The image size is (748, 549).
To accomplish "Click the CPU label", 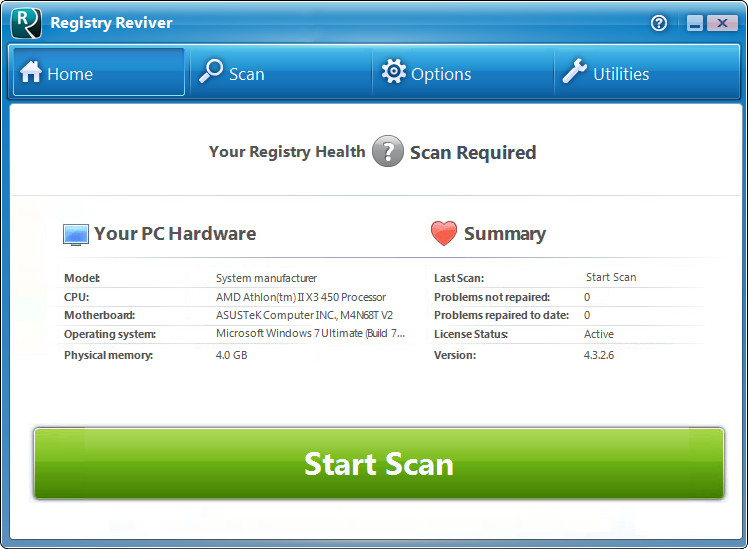I will tap(76, 297).
